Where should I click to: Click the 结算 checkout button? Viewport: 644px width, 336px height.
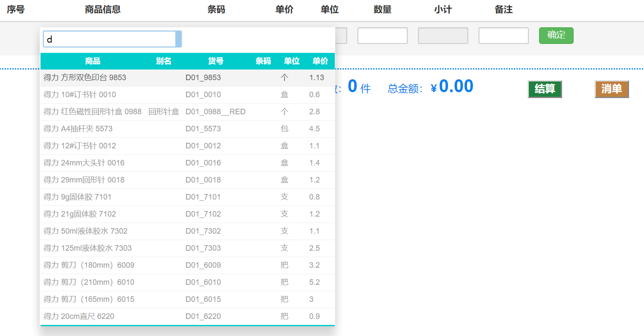tap(545, 89)
